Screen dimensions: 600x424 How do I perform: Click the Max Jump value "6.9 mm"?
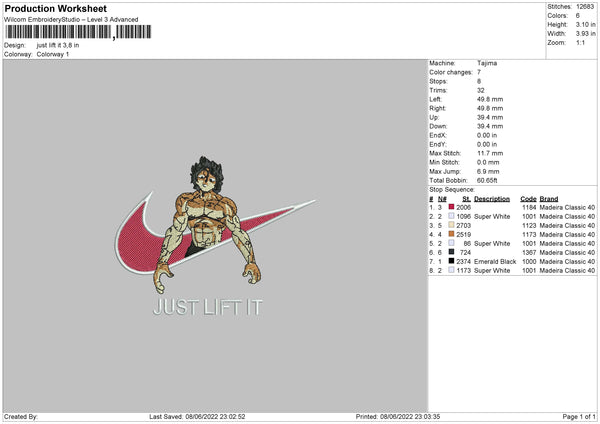click(488, 172)
